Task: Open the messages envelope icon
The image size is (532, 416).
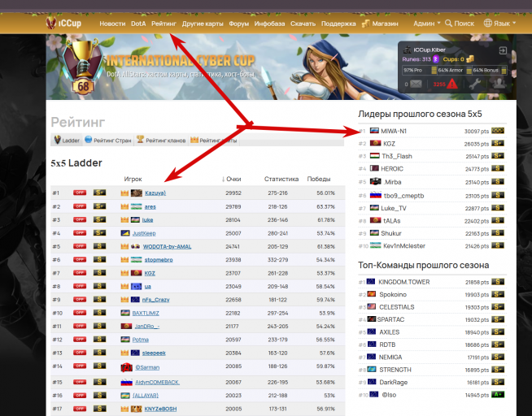Action: tap(416, 84)
